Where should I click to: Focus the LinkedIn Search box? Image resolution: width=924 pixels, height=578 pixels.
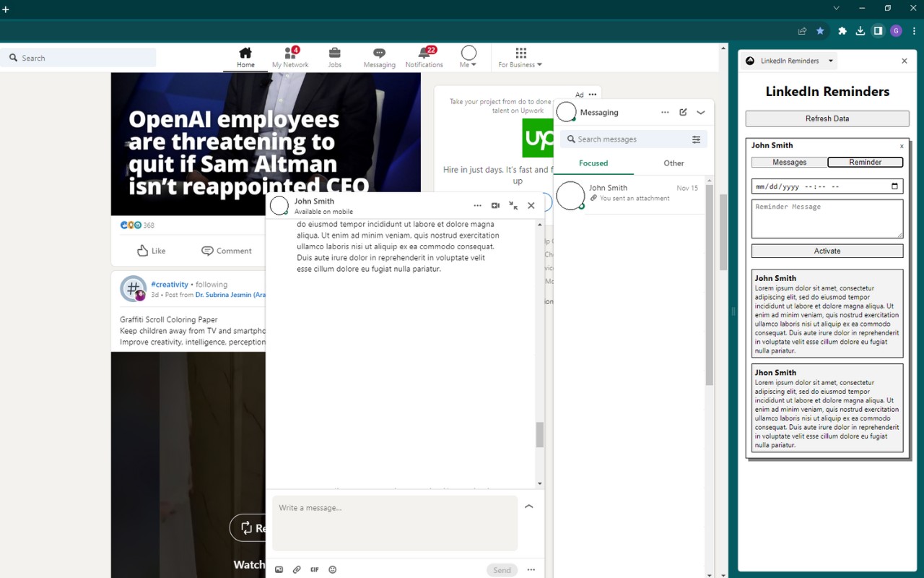click(78, 58)
